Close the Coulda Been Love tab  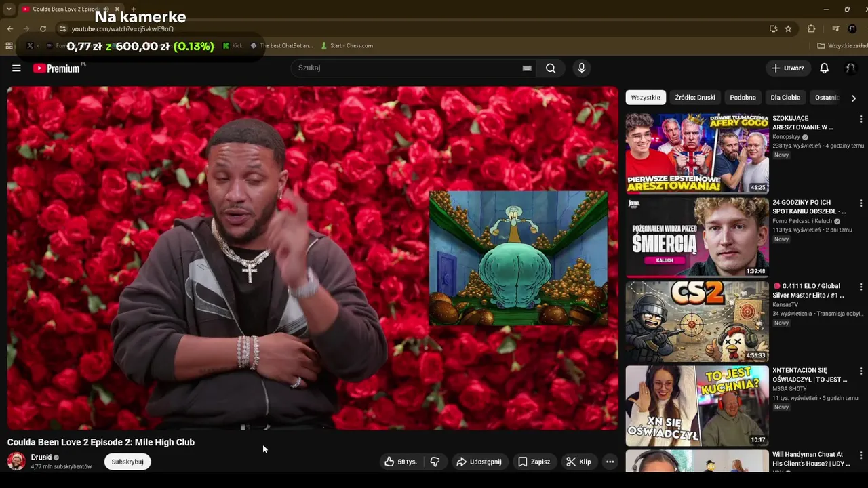tap(117, 9)
